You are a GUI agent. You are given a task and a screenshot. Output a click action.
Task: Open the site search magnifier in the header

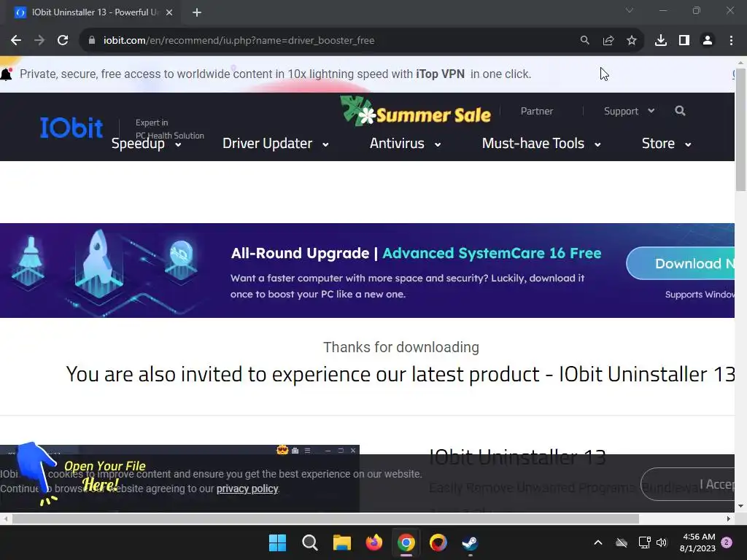coord(680,111)
